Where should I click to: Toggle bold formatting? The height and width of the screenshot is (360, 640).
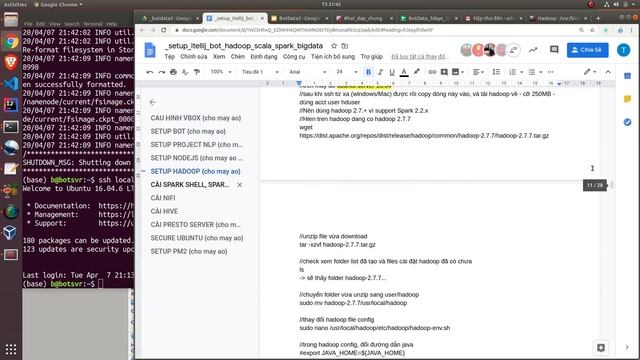(x=368, y=72)
